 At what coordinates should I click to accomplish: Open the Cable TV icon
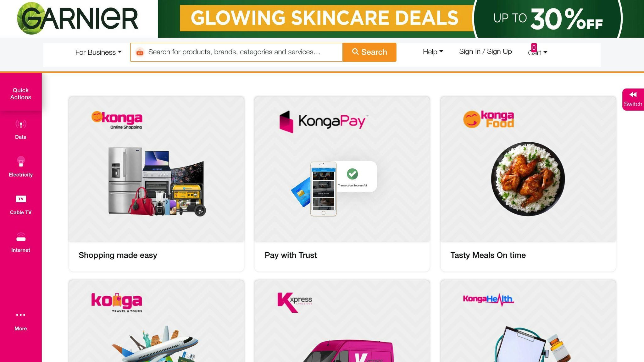click(21, 199)
